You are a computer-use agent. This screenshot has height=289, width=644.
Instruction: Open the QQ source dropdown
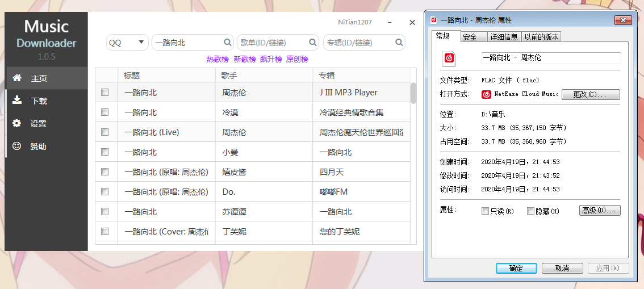coord(127,42)
